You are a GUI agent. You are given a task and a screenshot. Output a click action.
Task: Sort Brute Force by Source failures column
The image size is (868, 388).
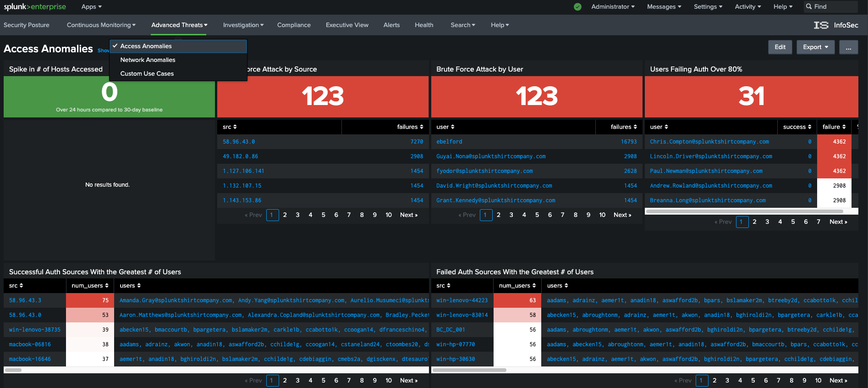[410, 127]
